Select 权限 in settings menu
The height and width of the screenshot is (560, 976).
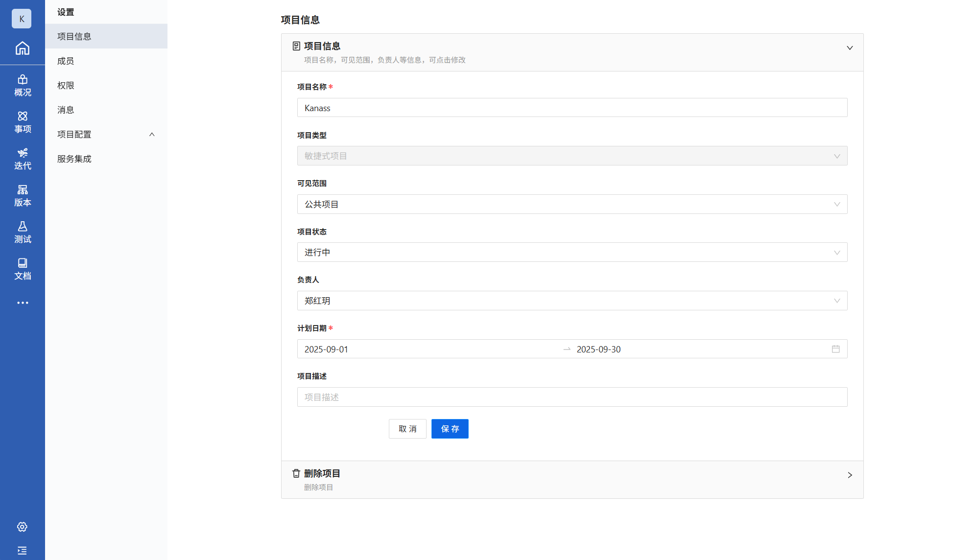66,85
